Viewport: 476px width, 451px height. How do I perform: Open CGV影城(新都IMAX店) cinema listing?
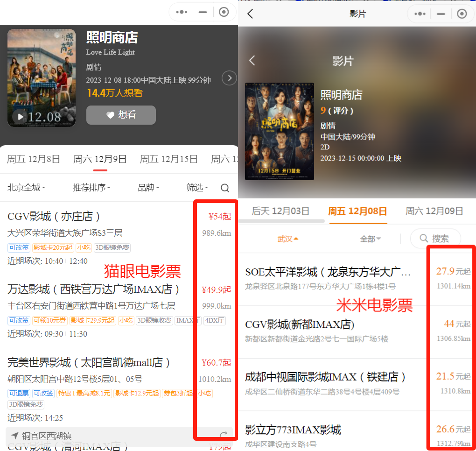click(x=357, y=331)
